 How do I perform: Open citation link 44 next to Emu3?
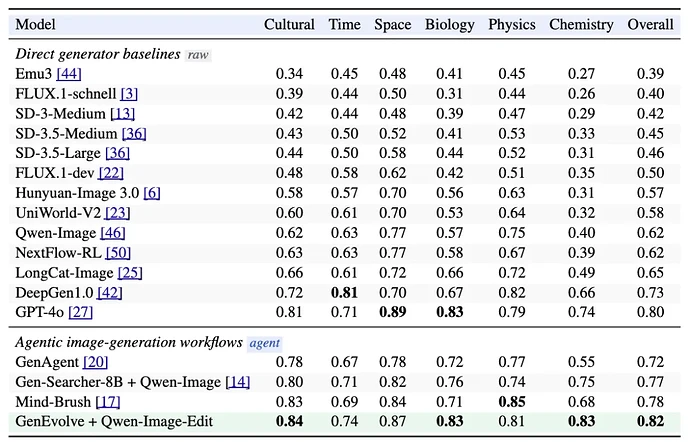coord(69,74)
